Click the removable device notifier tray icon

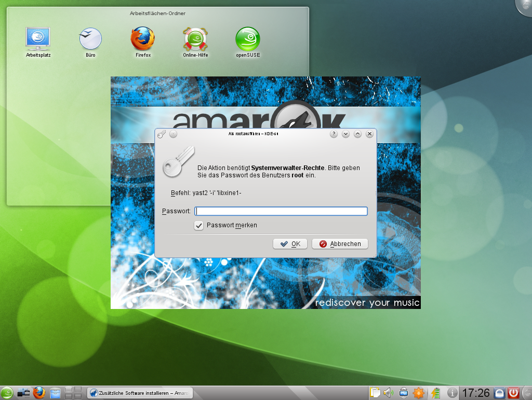(x=404, y=393)
